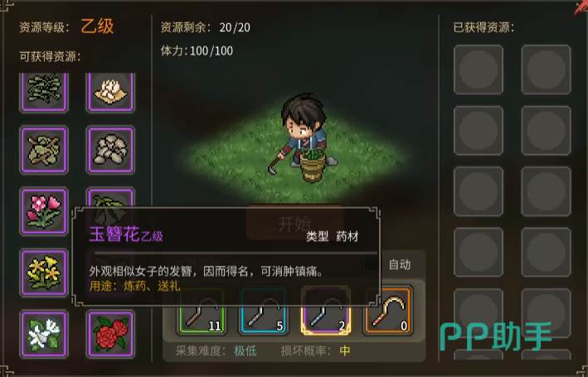Image resolution: width=588 pixels, height=377 pixels.
Task: Select the purple sickle with count 2
Action: point(326,311)
